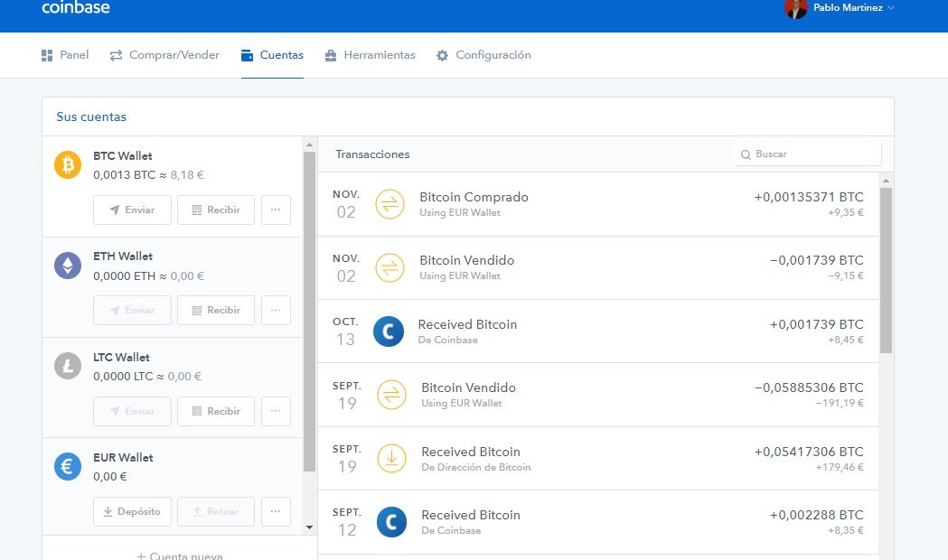Open more options for BTC Wallet

coord(276,210)
